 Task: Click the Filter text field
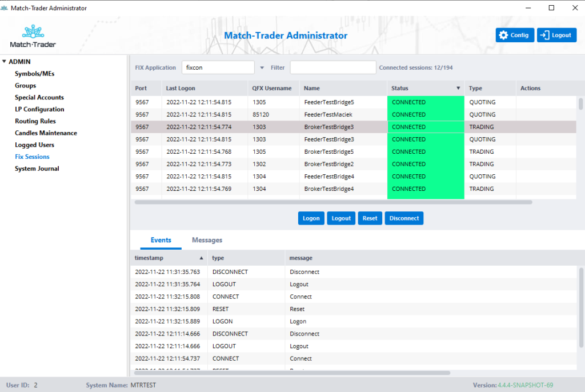pyautogui.click(x=333, y=67)
